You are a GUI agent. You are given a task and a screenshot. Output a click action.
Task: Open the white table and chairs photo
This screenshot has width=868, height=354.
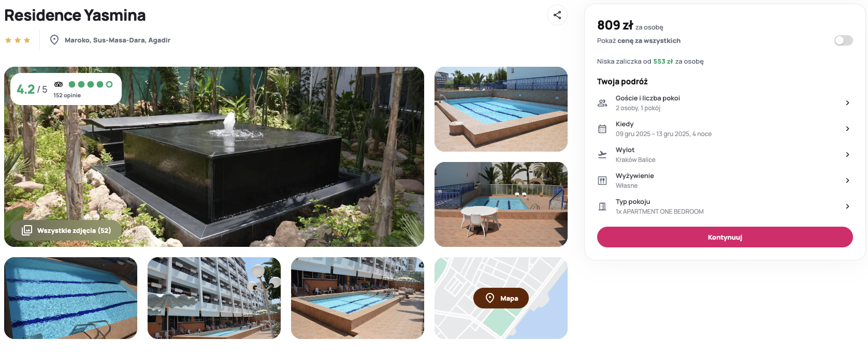(501, 204)
